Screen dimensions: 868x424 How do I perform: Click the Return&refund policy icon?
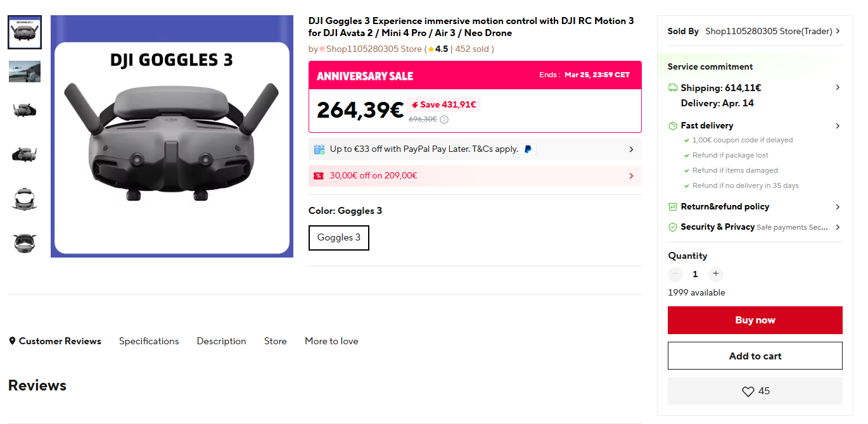(x=673, y=207)
